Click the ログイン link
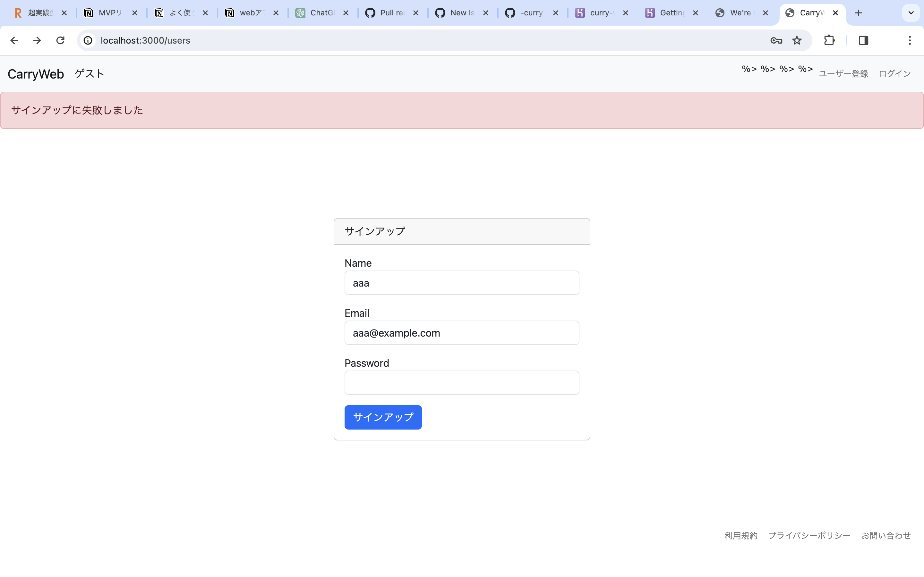The height and width of the screenshot is (577, 924). click(x=895, y=73)
